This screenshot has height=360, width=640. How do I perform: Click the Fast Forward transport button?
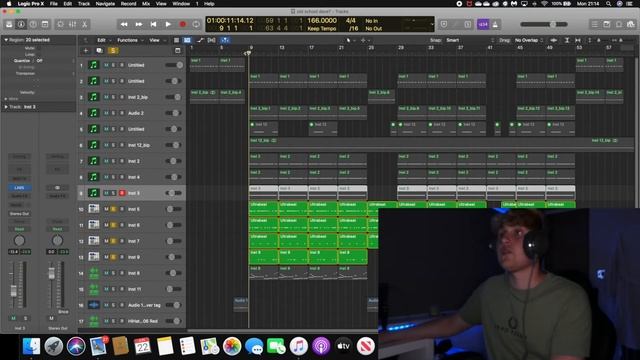click(x=139, y=24)
